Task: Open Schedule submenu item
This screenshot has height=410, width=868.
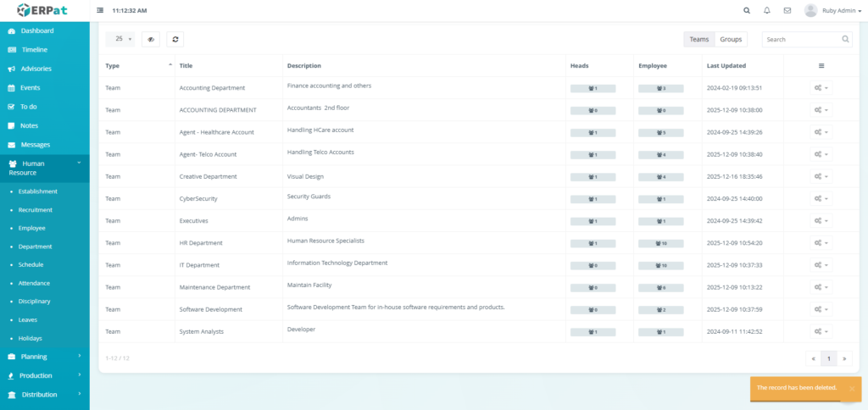Action: pos(31,264)
